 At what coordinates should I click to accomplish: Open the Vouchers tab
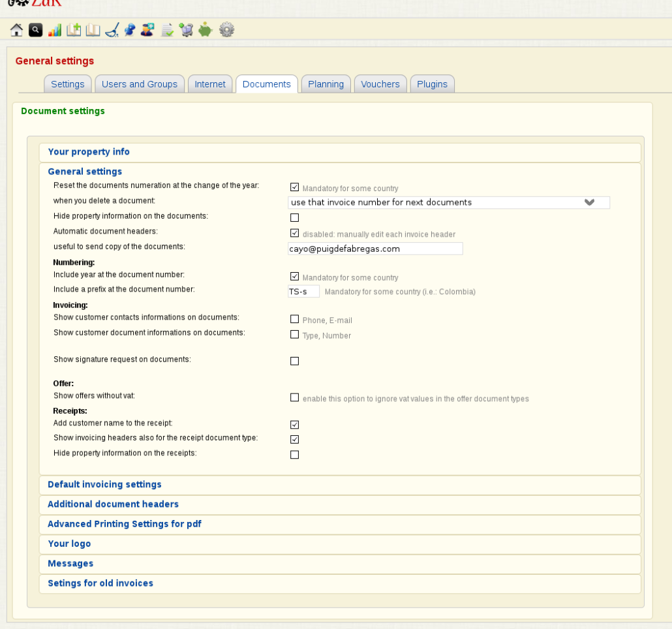tap(380, 84)
